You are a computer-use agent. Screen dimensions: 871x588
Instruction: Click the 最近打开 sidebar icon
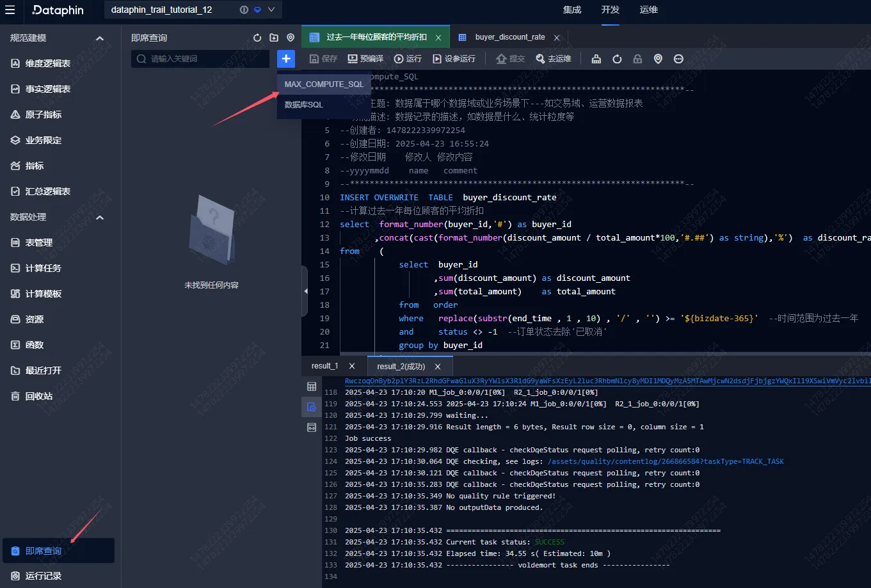coord(16,370)
